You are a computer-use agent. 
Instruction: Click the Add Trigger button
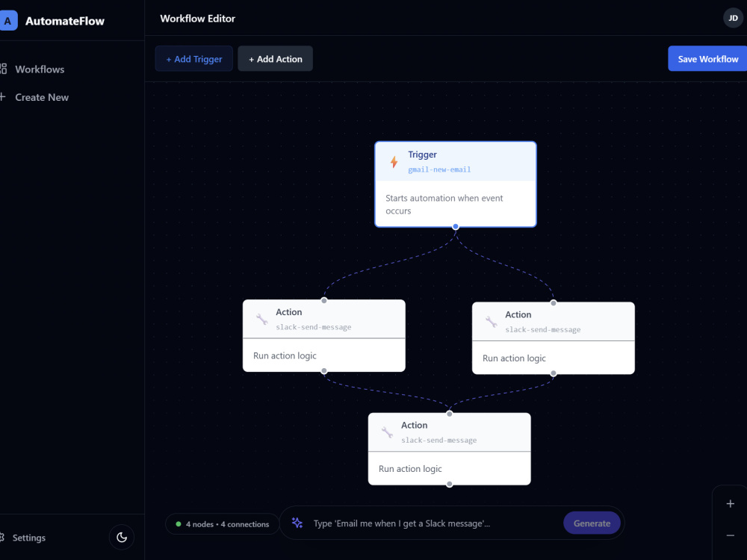[194, 58]
